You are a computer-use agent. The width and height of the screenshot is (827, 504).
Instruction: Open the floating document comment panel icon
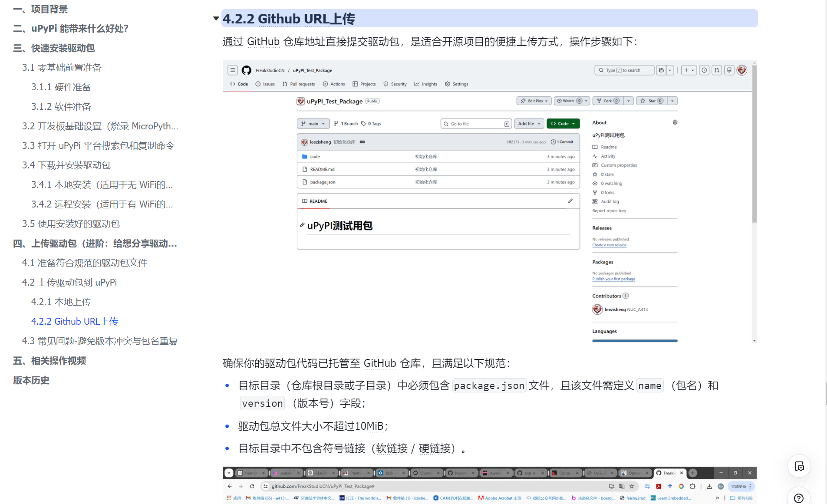point(799,466)
